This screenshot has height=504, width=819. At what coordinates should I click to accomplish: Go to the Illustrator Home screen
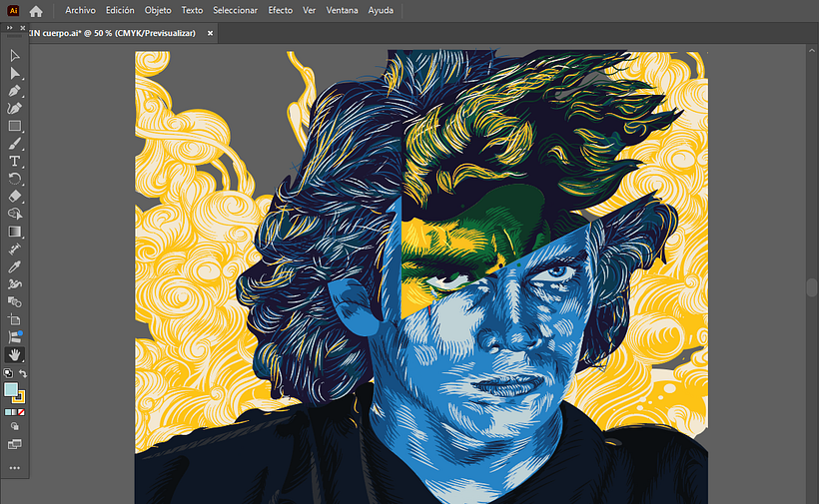pyautogui.click(x=36, y=11)
